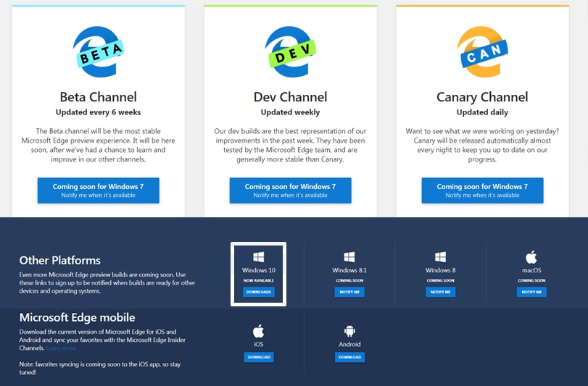Click Notify Me under macOS
This screenshot has width=588, height=386.
coord(531,292)
